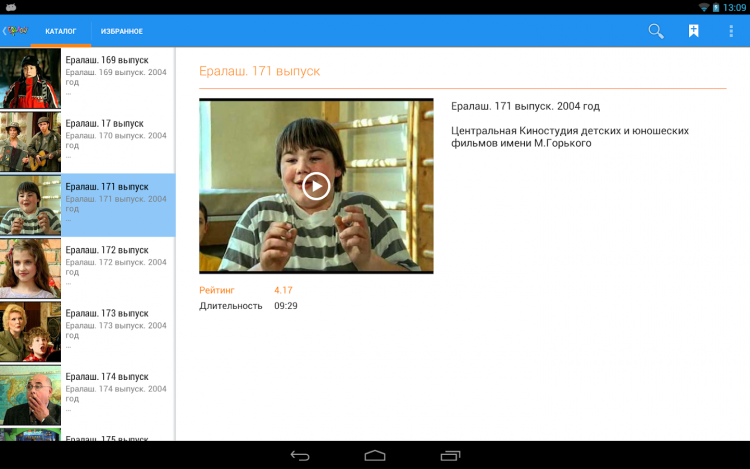Viewport: 750px width, 469px height.
Task: Click the orange title Ералаш. 171 выпуск
Action: pyautogui.click(x=259, y=71)
